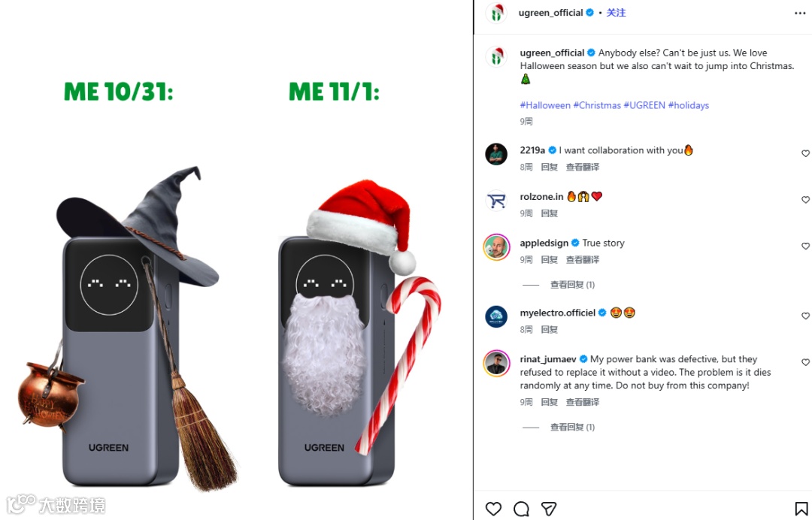Open the #Halloween hashtag
This screenshot has height=520, width=812.
coord(545,105)
